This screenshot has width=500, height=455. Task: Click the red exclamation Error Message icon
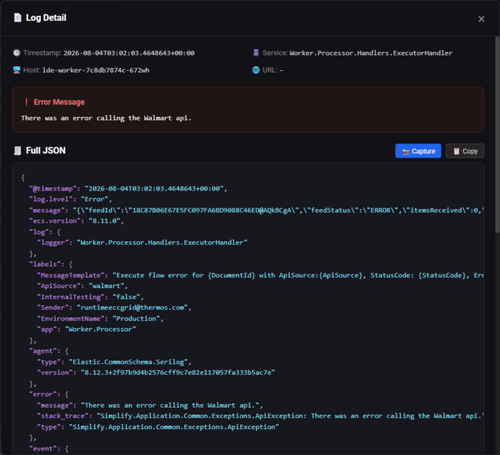(x=26, y=102)
